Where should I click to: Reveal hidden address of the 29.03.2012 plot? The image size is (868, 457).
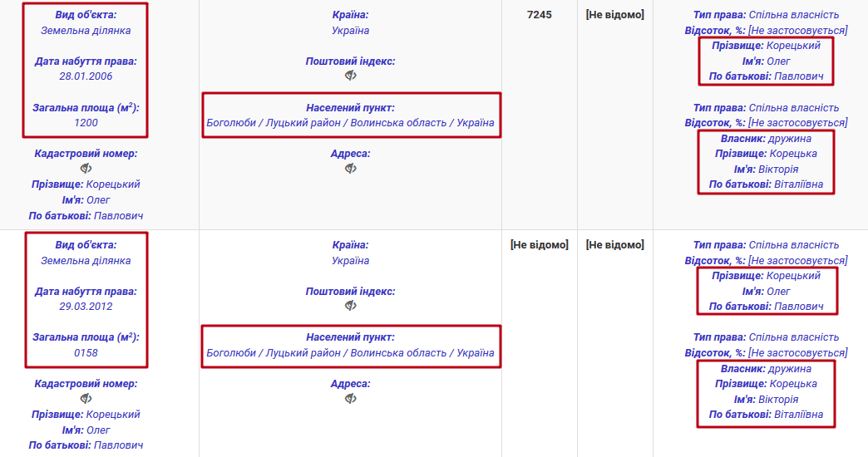click(351, 399)
